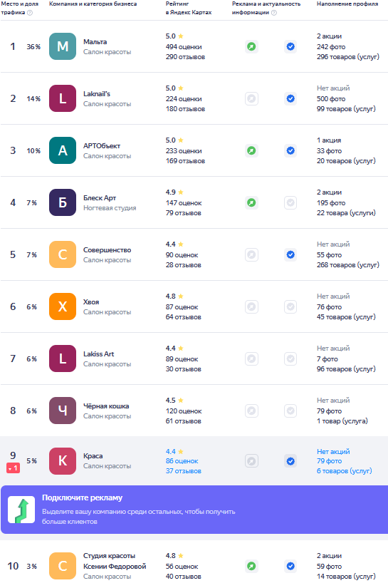Click the gray verification badge for Хвоя

point(290,306)
